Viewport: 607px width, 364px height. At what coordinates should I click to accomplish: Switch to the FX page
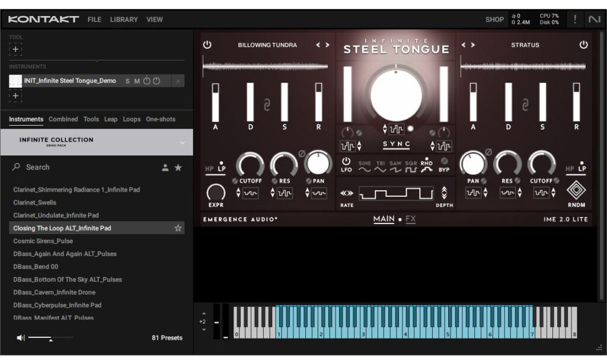[x=410, y=219]
